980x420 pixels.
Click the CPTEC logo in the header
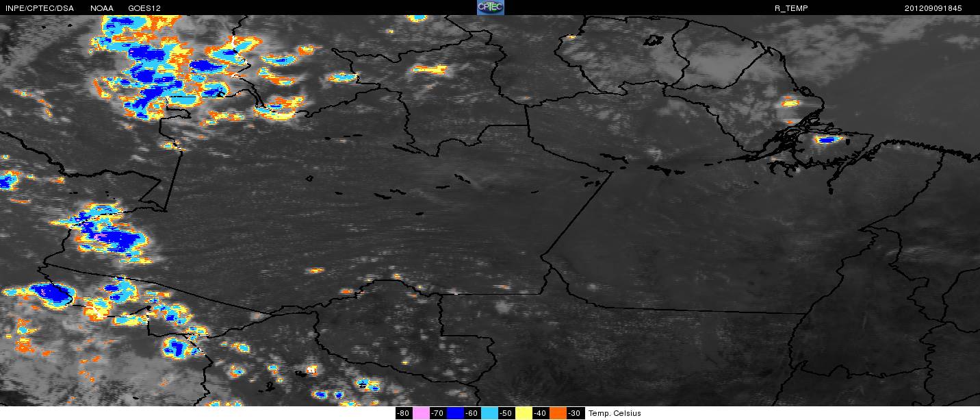pyautogui.click(x=490, y=8)
